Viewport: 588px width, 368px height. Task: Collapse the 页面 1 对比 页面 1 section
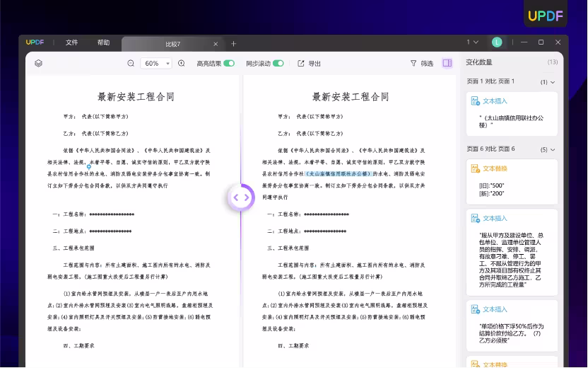coord(553,82)
